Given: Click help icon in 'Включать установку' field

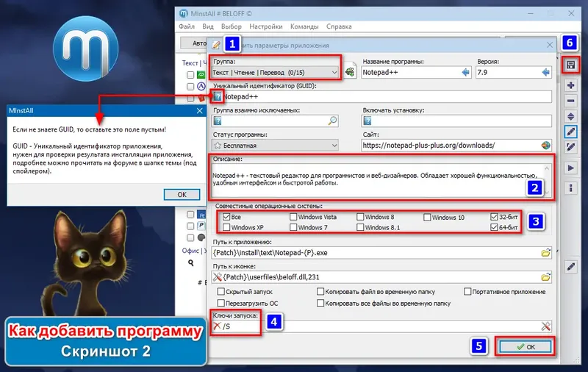Looking at the screenshot, I should click(367, 121).
